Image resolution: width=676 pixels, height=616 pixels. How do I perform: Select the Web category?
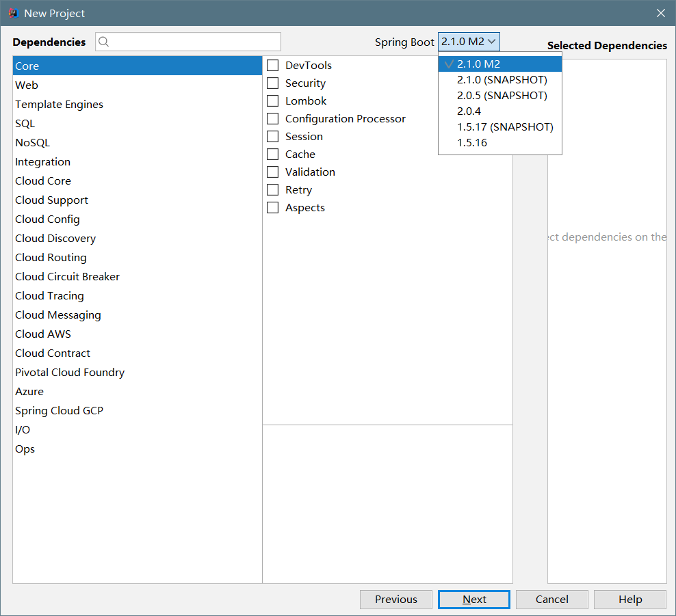point(27,85)
